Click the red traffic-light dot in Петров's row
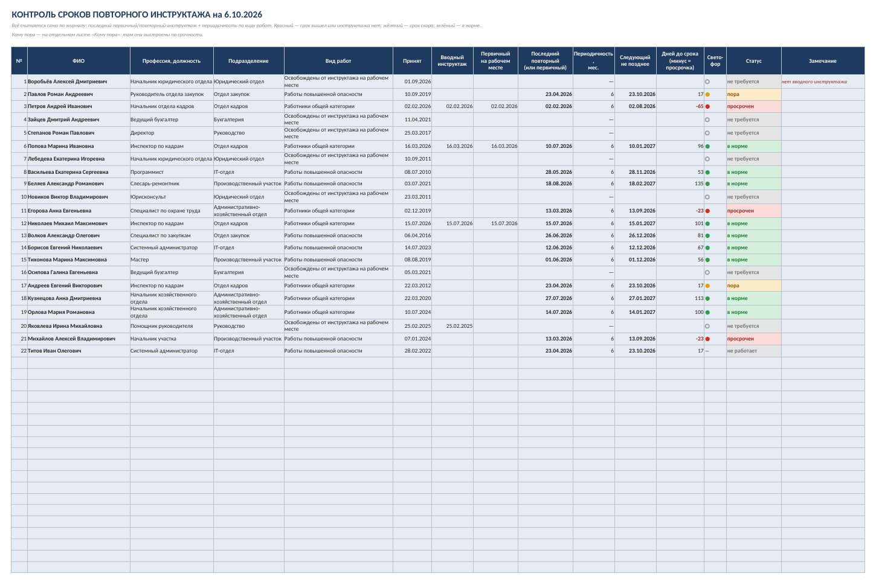876x588 pixels. (707, 106)
